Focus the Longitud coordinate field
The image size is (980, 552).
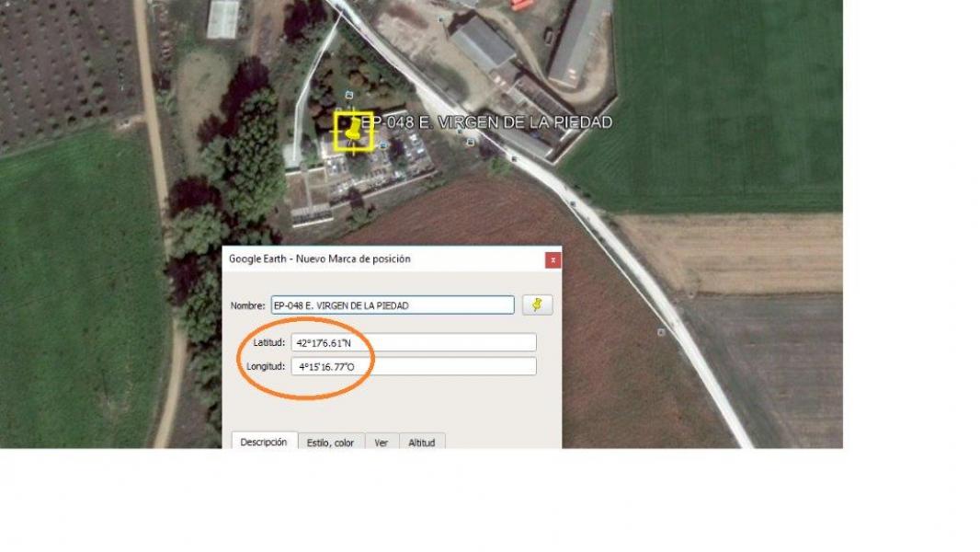414,366
